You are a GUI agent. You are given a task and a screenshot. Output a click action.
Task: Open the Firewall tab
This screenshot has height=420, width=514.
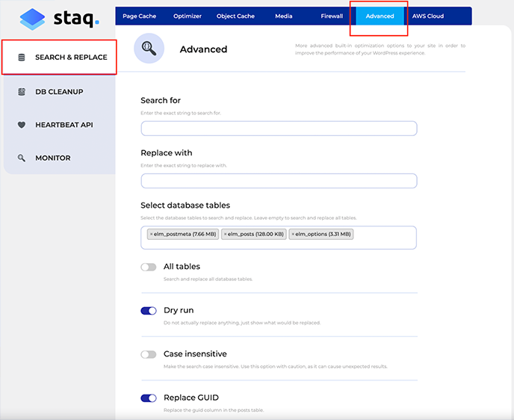click(332, 16)
